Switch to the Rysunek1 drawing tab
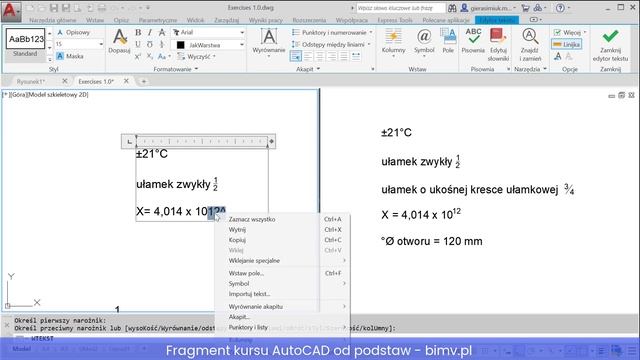This screenshot has width=640, height=360. (x=31, y=82)
